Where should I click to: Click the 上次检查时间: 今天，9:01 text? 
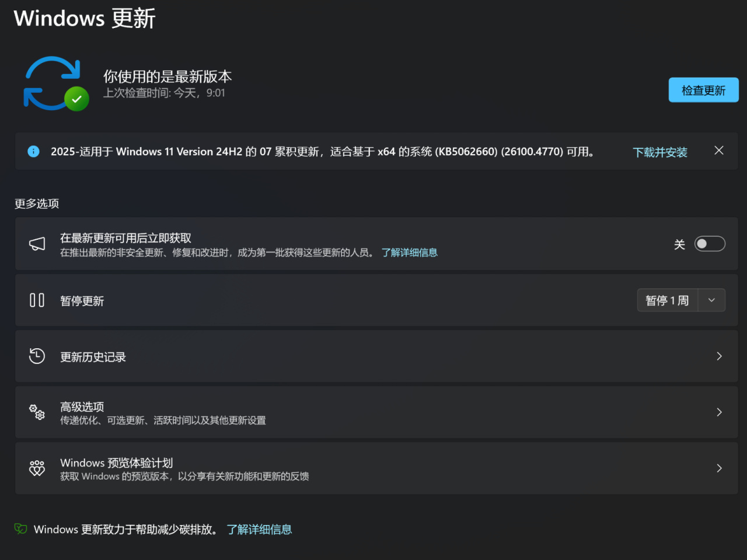tap(164, 93)
